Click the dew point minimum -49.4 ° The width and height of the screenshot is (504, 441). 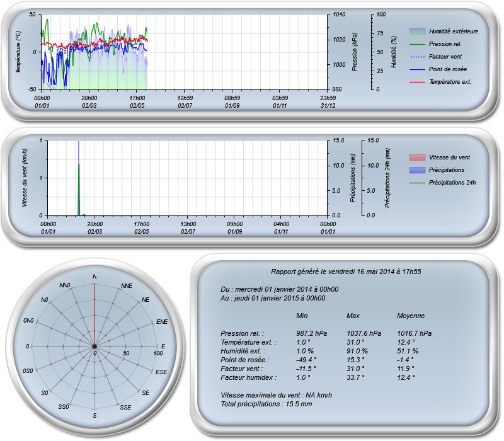[306, 360]
